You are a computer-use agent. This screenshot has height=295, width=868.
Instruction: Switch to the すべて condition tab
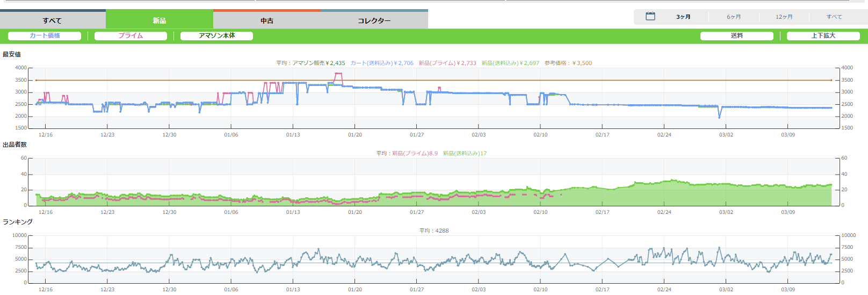[53, 20]
